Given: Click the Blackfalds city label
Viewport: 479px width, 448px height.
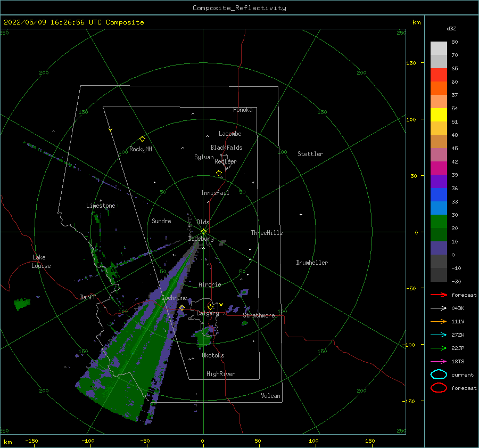Looking at the screenshot, I should (226, 148).
